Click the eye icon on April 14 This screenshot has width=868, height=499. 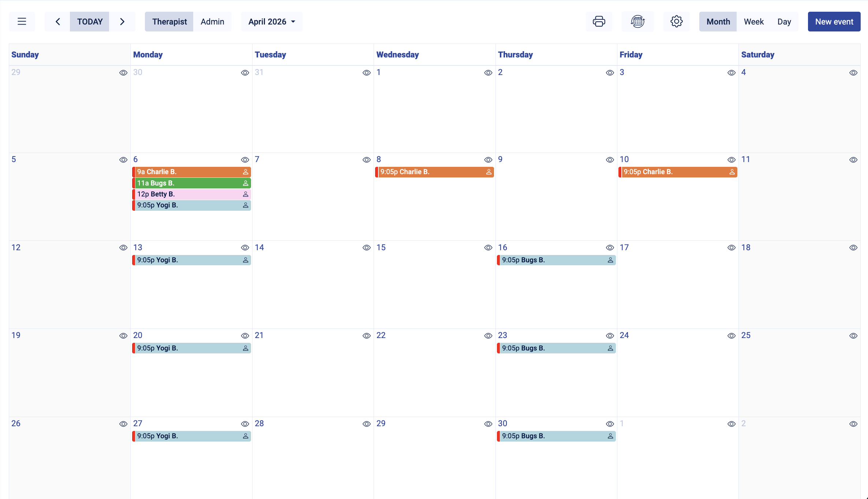(367, 248)
